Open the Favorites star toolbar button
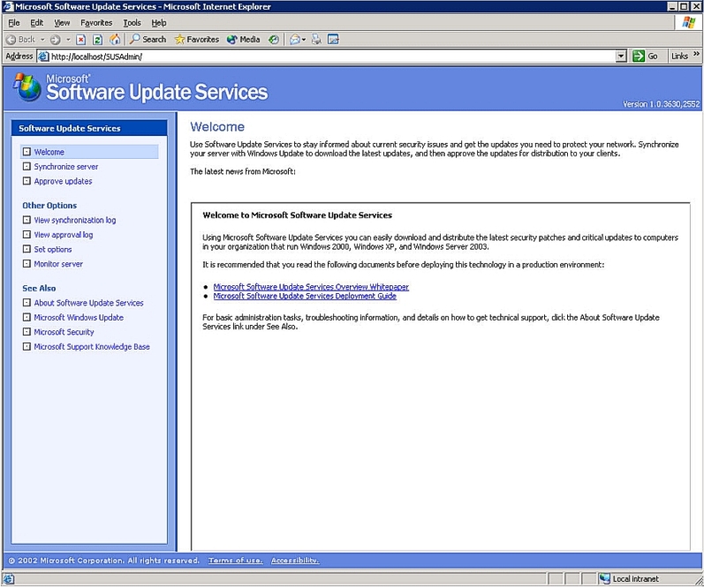The height and width of the screenshot is (588, 704). (x=197, y=40)
